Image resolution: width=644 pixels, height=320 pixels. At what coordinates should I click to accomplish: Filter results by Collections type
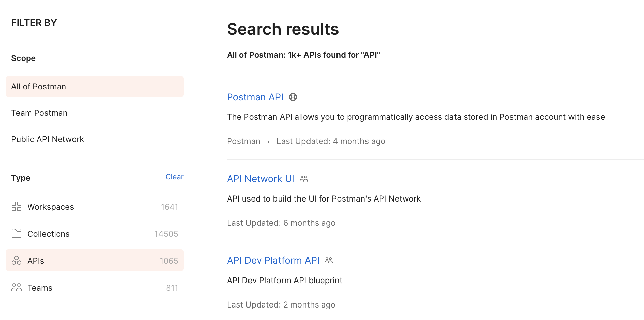pos(95,234)
